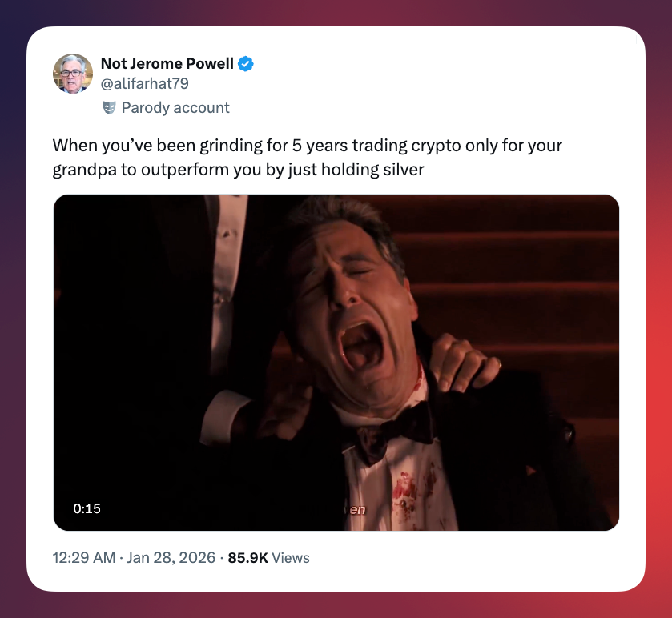Click the blue verified checkmark badge
The width and height of the screenshot is (672, 618).
[247, 64]
